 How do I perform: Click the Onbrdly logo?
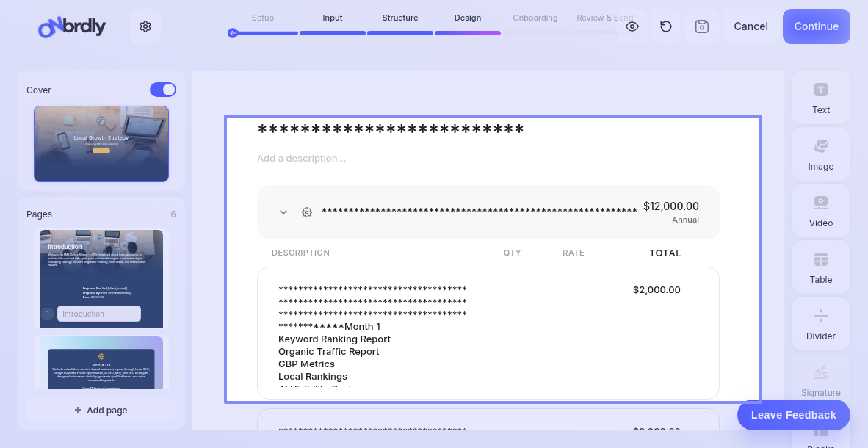tap(72, 26)
